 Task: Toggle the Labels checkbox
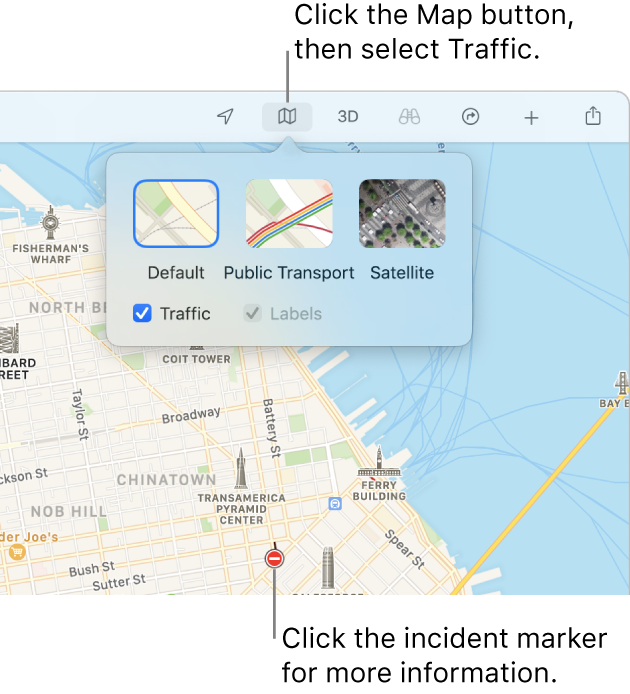[252, 313]
